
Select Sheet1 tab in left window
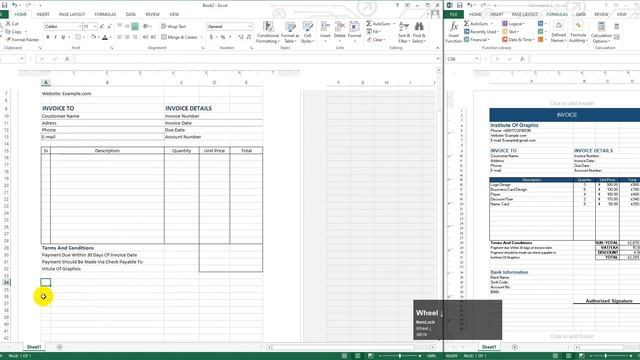pyautogui.click(x=34, y=347)
